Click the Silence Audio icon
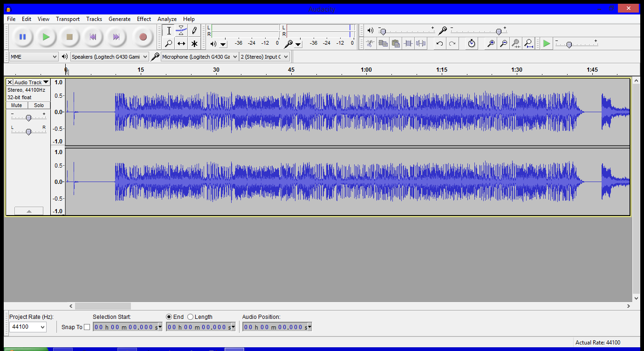Viewport: 644px width, 351px height. [x=421, y=43]
